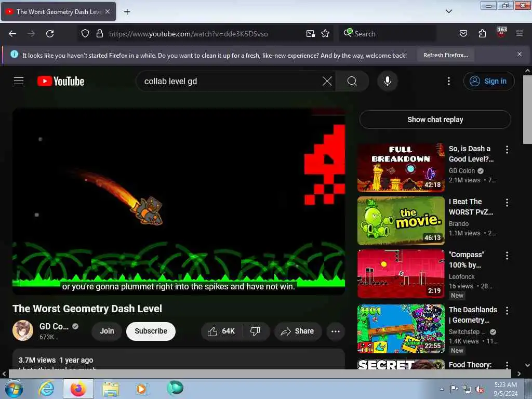The width and height of the screenshot is (532, 399).
Task: Open I Beat The WORST PvZ title
Action: [471, 207]
